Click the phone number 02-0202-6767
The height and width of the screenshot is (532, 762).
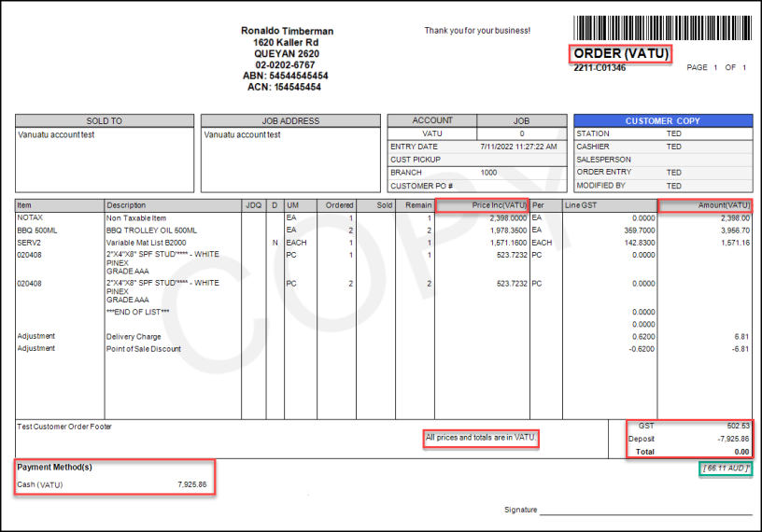coord(285,65)
